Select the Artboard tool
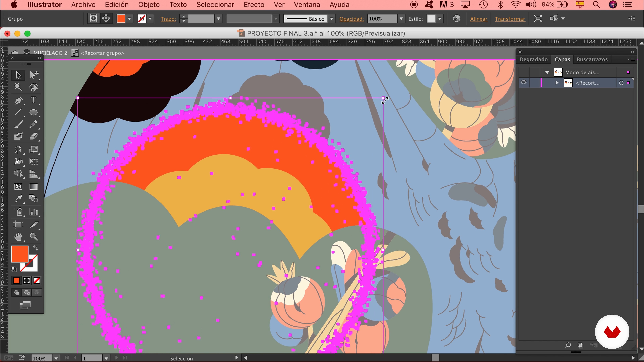The image size is (644, 362). pyautogui.click(x=18, y=225)
